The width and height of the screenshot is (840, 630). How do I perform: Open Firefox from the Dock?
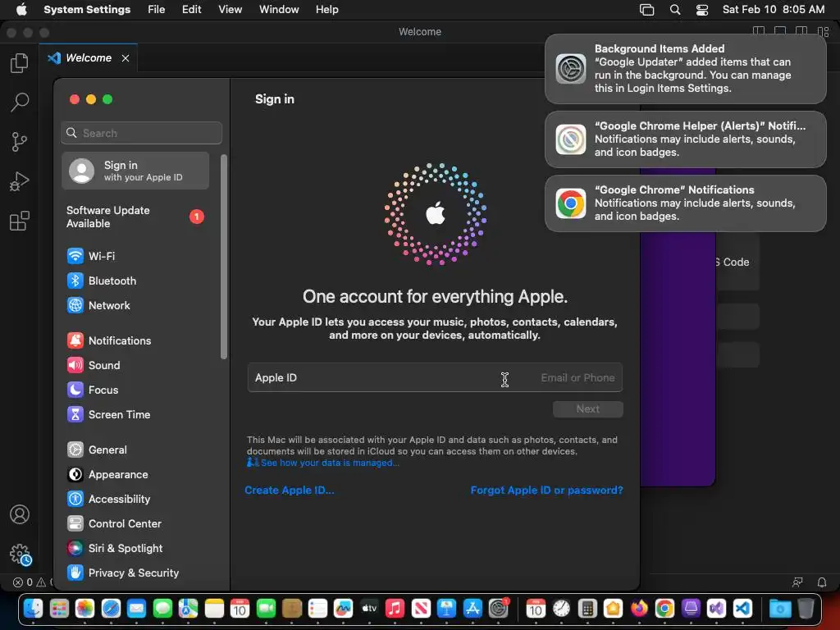pyautogui.click(x=638, y=609)
